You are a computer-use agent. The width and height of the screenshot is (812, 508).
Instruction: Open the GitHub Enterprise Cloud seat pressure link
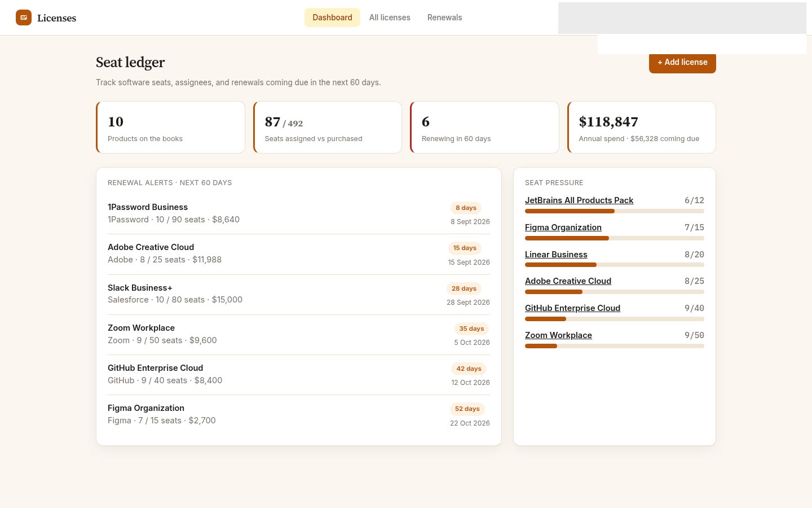572,308
